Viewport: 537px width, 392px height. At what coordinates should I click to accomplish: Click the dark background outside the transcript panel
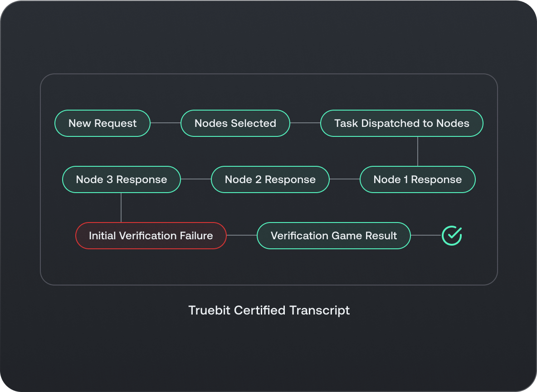click(269, 358)
